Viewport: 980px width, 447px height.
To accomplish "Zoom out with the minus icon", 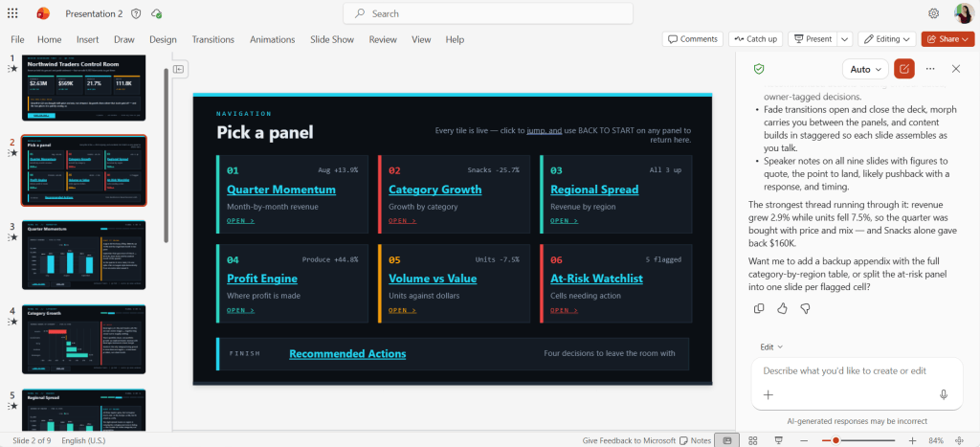I will tap(804, 440).
